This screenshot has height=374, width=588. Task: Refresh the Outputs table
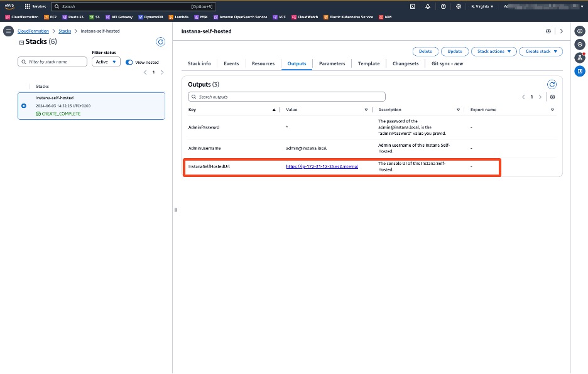[552, 84]
